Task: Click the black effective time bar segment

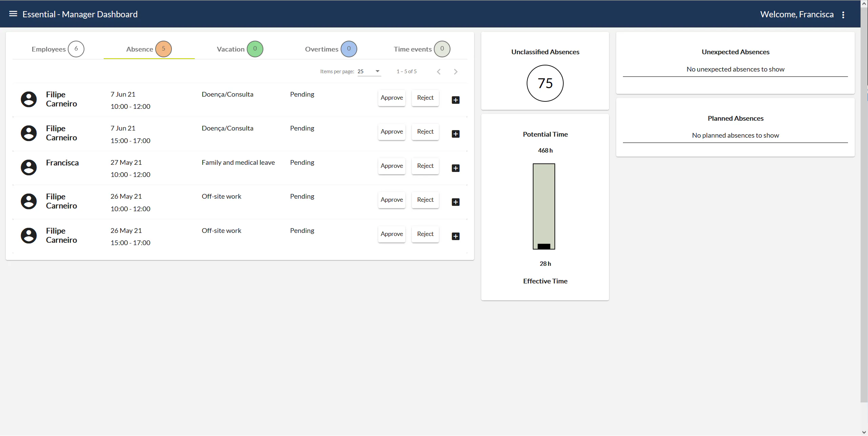Action: click(544, 246)
